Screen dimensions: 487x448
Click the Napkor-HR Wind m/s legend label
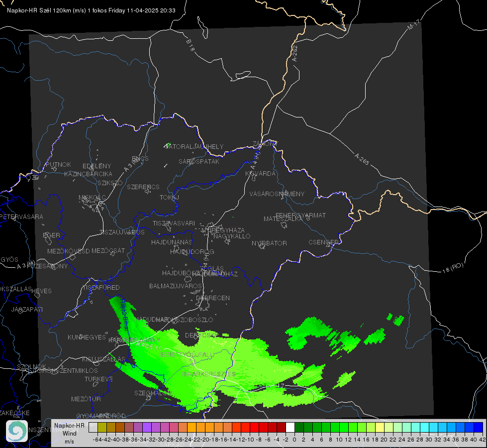click(69, 433)
